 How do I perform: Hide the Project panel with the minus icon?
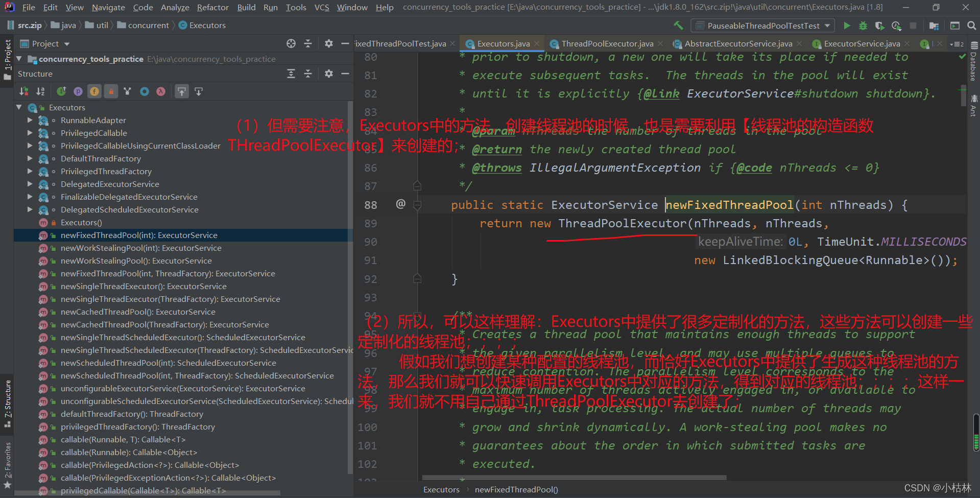pos(345,43)
